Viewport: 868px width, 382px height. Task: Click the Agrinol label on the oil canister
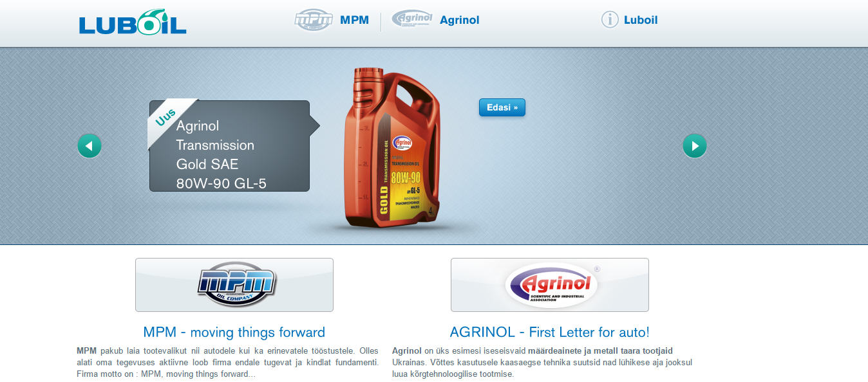tap(402, 142)
